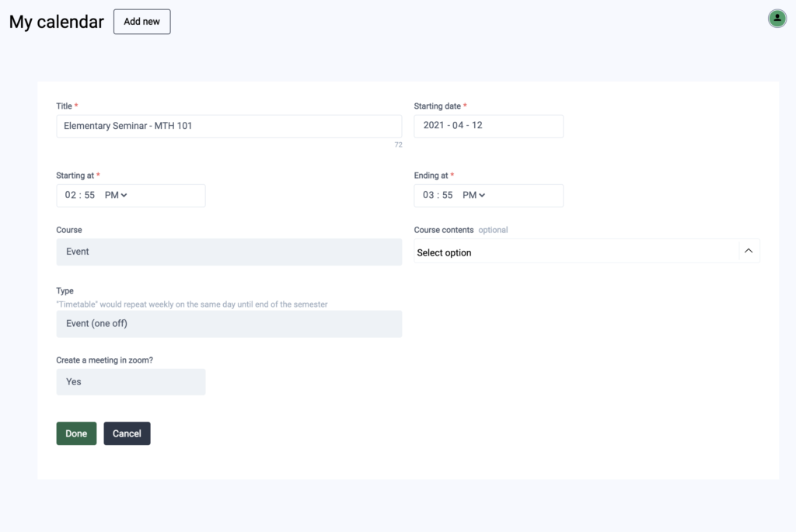Image resolution: width=796 pixels, height=532 pixels.
Task: Open the Ending at AM/PM dropdown
Action: [473, 196]
